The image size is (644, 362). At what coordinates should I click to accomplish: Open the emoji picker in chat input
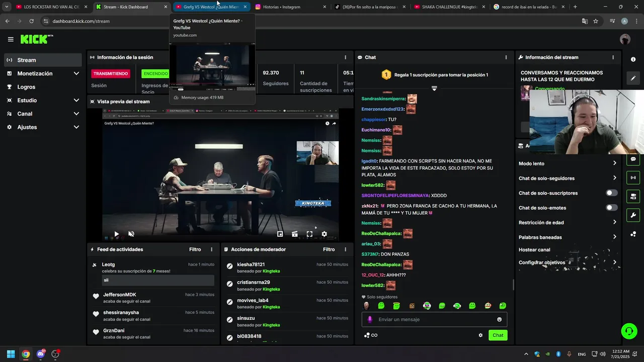point(499,319)
